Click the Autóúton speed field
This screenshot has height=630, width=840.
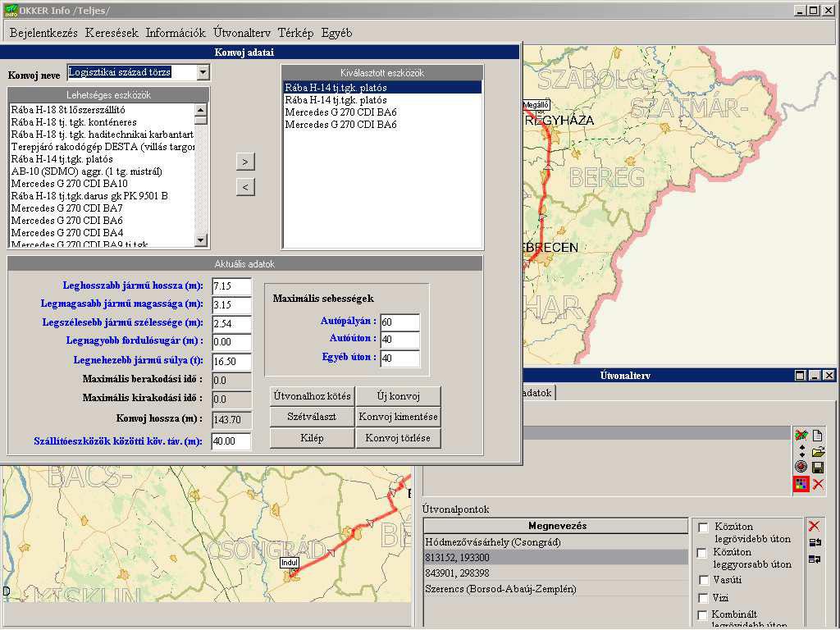pos(399,340)
